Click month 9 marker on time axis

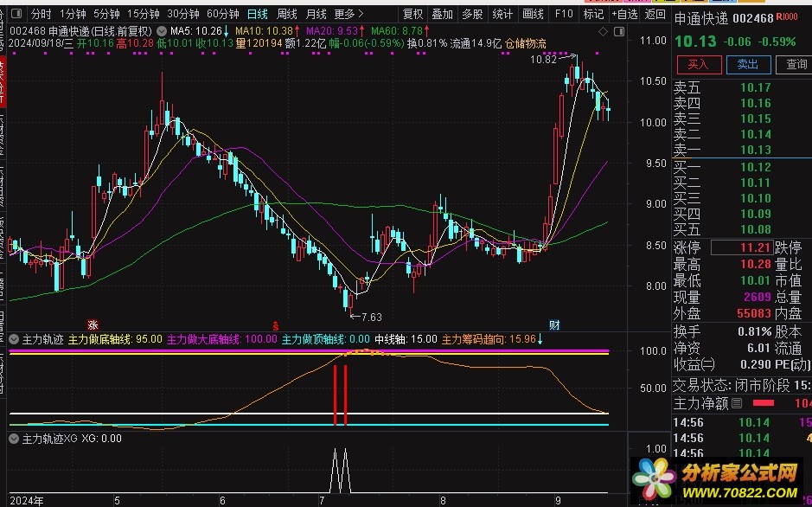click(558, 501)
